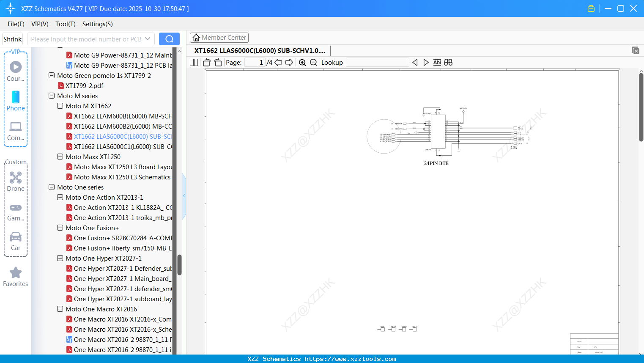Open the model number dropdown arrow
The height and width of the screenshot is (363, 644).
(148, 39)
